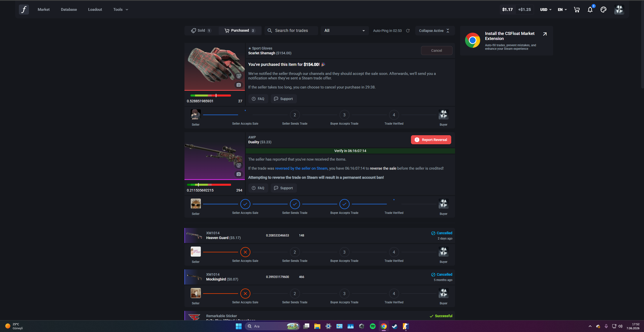The image size is (644, 332).
Task: Open Steam from the taskbar
Action: click(x=395, y=326)
